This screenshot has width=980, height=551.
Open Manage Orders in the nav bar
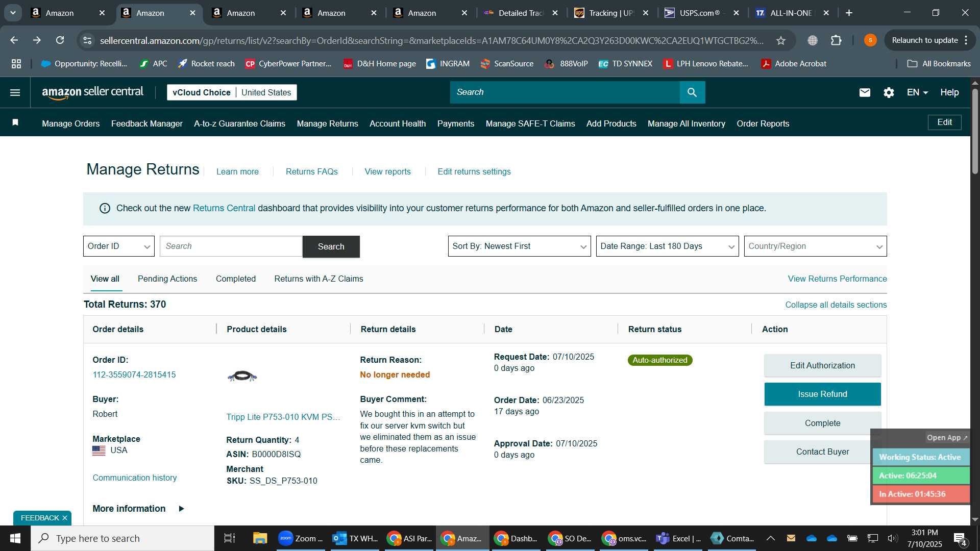tap(71, 123)
